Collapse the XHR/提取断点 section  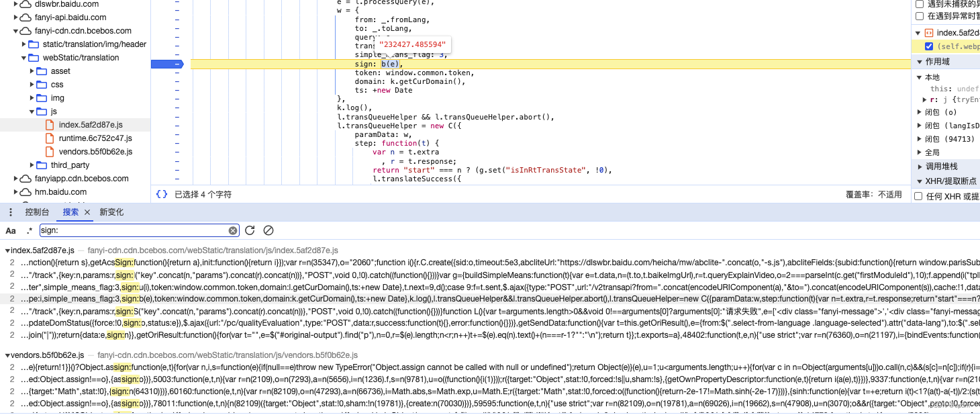click(918, 181)
